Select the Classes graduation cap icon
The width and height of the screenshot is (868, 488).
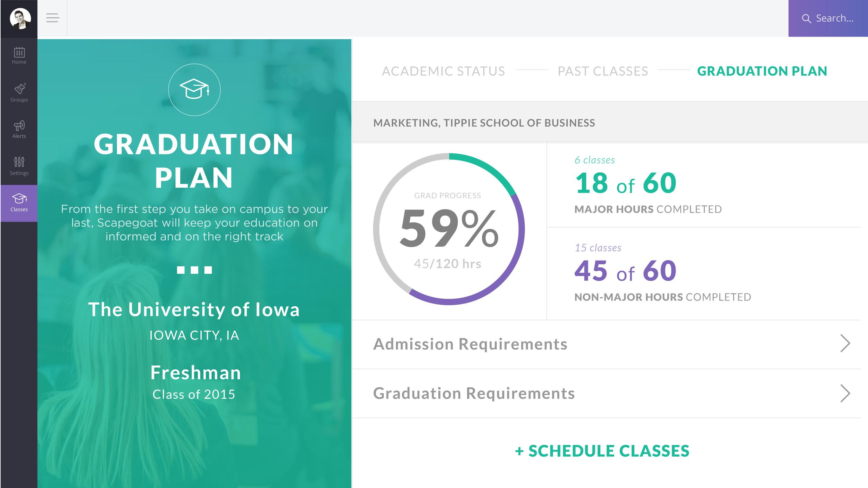19,199
